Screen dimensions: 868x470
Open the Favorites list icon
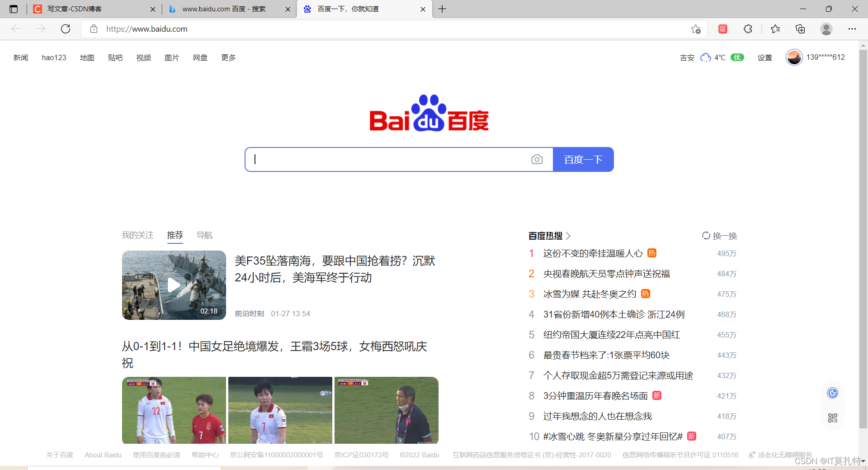point(775,29)
